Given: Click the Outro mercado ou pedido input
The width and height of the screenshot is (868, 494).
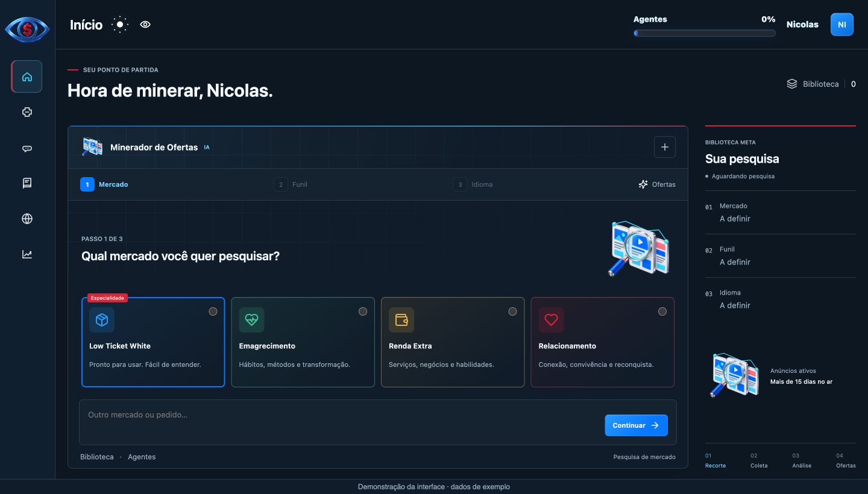Looking at the screenshot, I should click(378, 422).
